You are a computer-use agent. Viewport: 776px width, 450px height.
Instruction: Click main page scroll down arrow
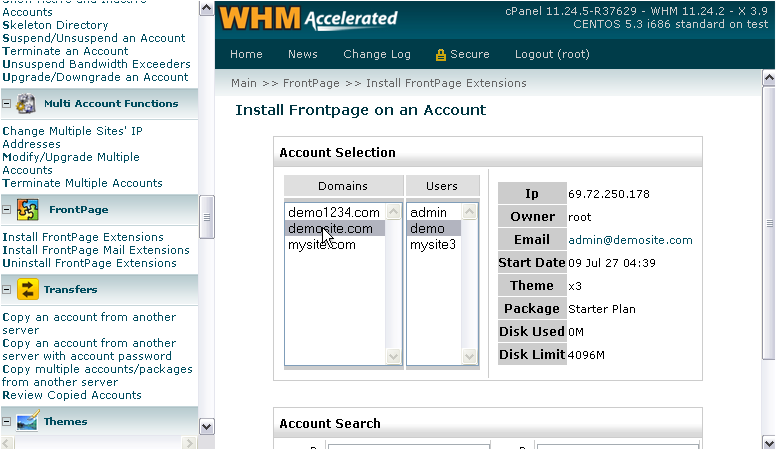769,443
